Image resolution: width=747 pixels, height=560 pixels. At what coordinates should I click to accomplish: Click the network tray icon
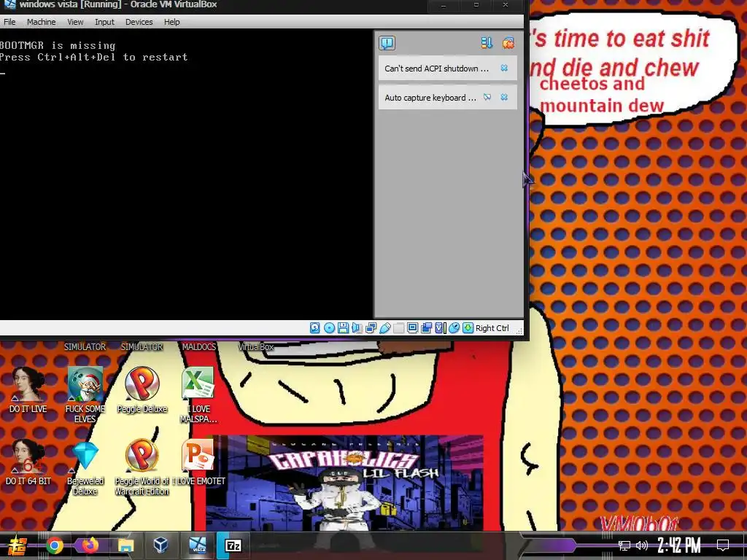click(624, 545)
